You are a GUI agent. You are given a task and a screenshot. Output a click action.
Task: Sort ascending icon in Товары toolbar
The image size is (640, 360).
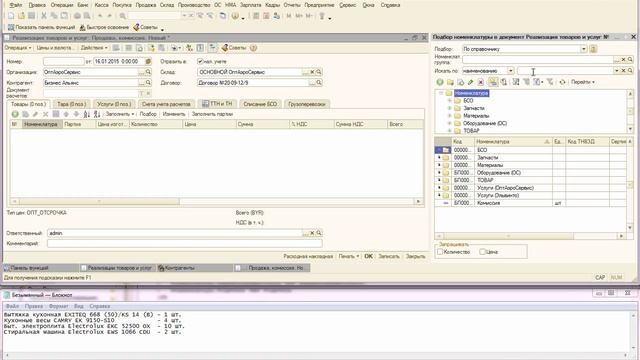[x=87, y=114]
